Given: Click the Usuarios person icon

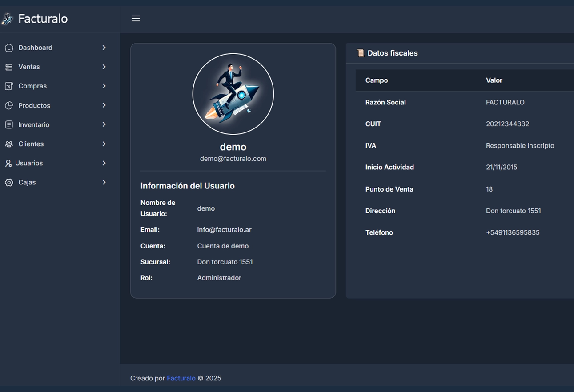Looking at the screenshot, I should point(9,163).
